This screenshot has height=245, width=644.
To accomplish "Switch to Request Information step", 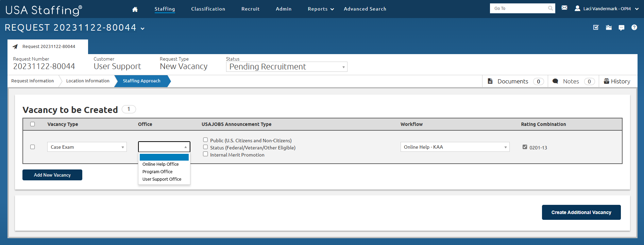I will coord(33,81).
